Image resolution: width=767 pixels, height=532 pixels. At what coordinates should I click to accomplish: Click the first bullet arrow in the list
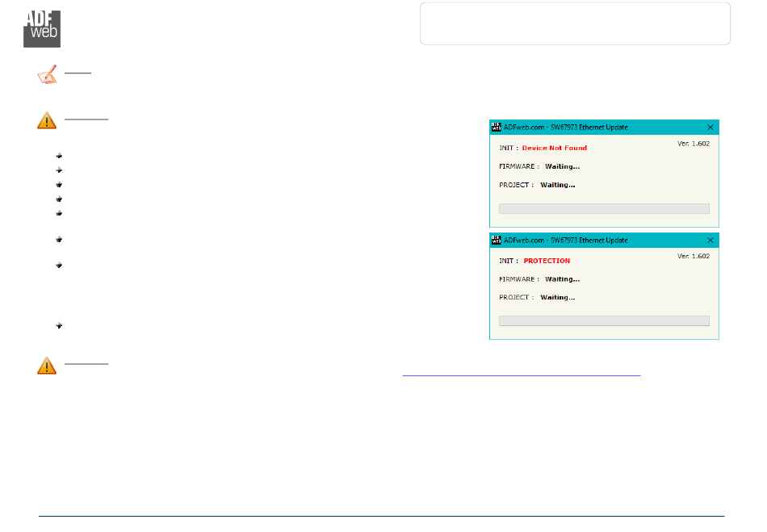tap(60, 155)
